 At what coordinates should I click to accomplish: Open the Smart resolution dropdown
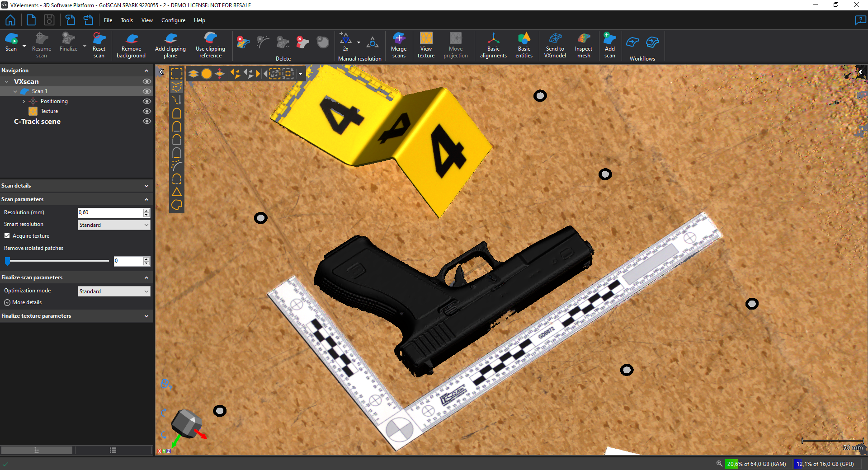pos(113,225)
